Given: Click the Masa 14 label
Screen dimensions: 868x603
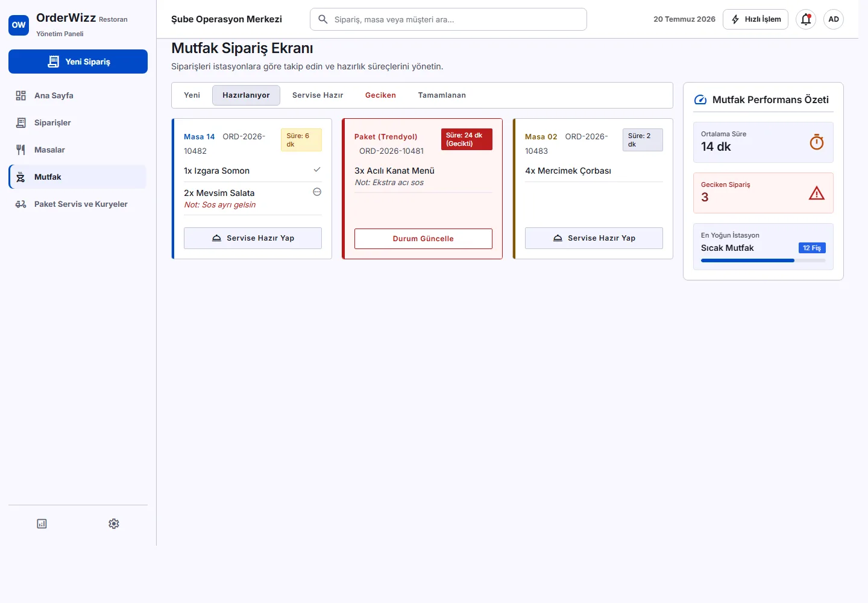Looking at the screenshot, I should tap(199, 137).
